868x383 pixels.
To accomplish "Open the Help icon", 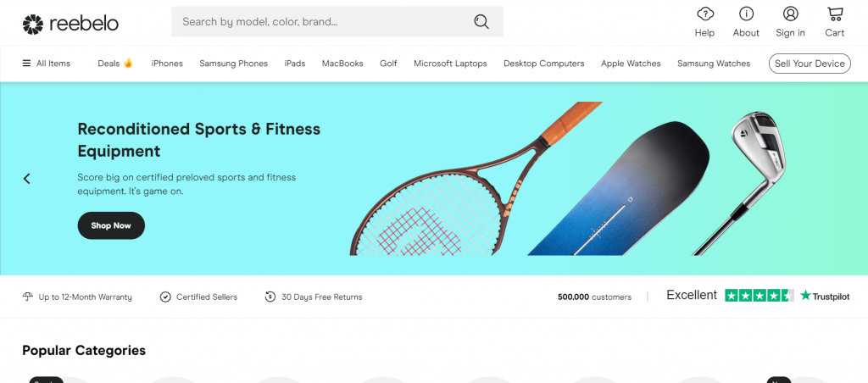I will (704, 14).
